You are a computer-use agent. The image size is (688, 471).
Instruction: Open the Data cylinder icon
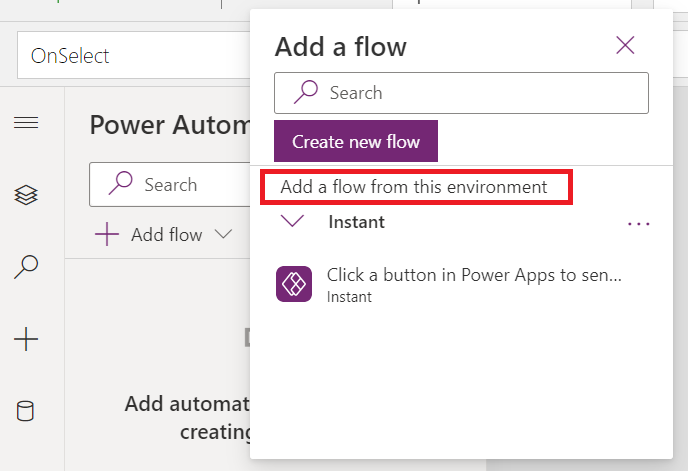(26, 411)
